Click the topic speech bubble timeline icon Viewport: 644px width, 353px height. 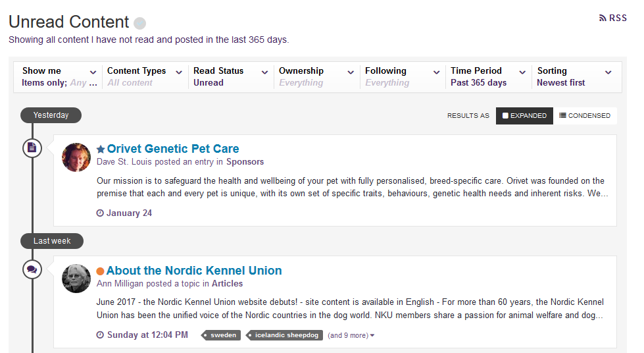32,269
